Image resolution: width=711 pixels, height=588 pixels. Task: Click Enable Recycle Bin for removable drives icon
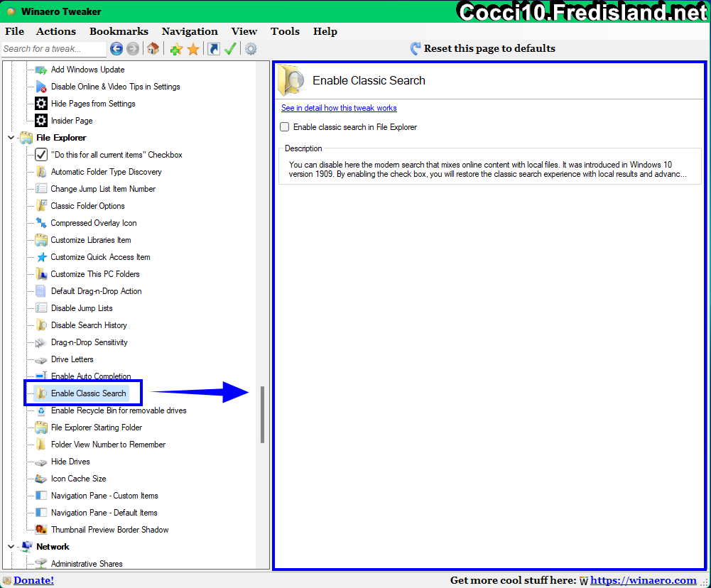coord(41,410)
